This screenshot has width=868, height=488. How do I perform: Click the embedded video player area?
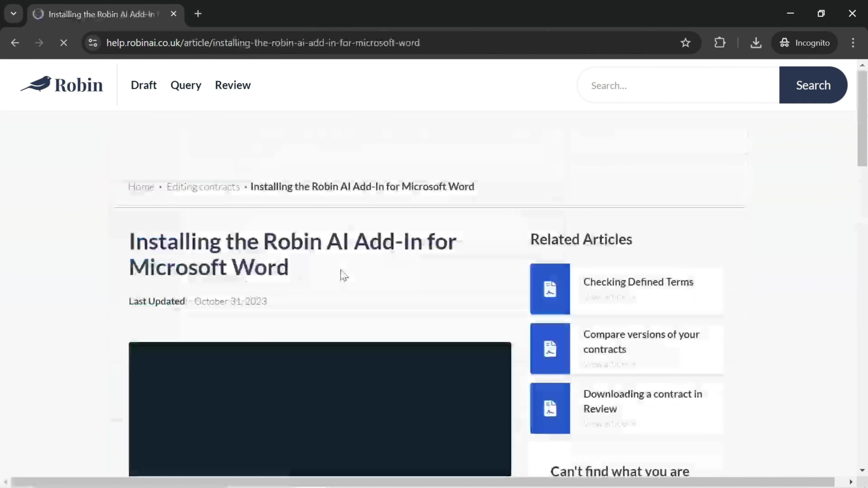pos(320,409)
